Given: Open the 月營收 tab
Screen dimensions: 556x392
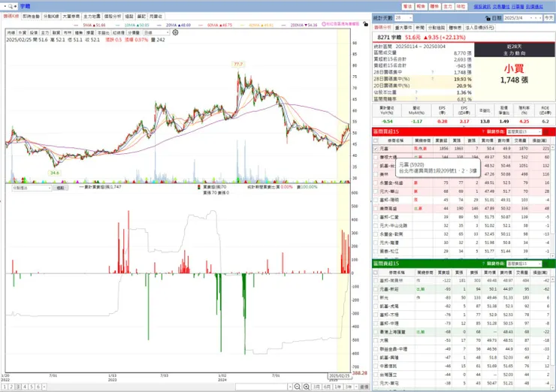Looking at the screenshot, I should (156, 17).
